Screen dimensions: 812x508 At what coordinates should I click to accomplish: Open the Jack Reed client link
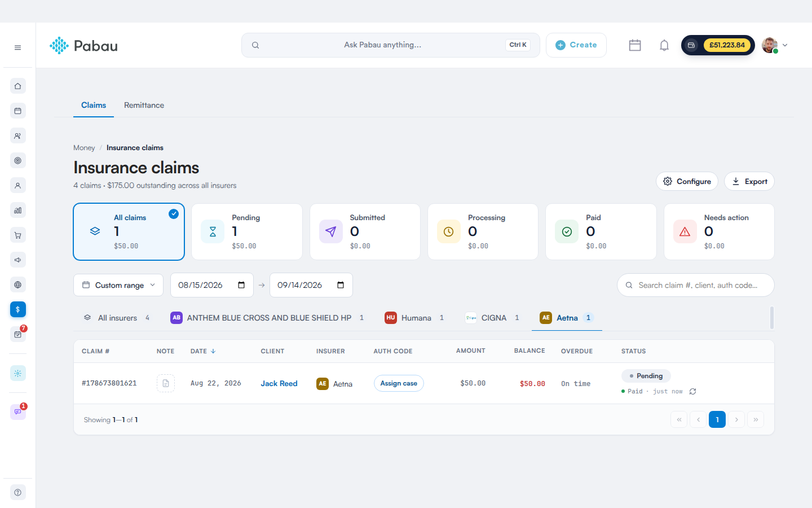279,383
